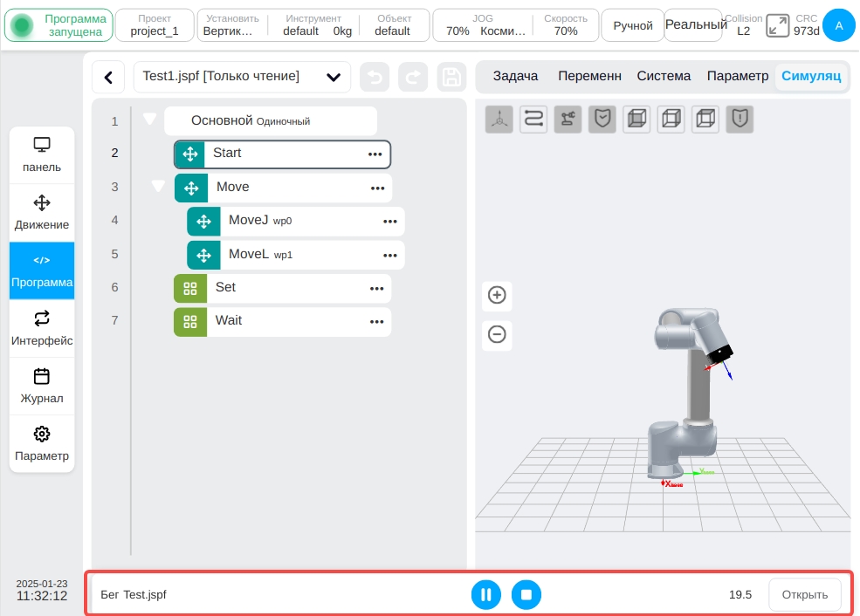This screenshot has height=616, width=860.
Task: Click the fullscreen expand arrows icon
Action: [x=777, y=26]
